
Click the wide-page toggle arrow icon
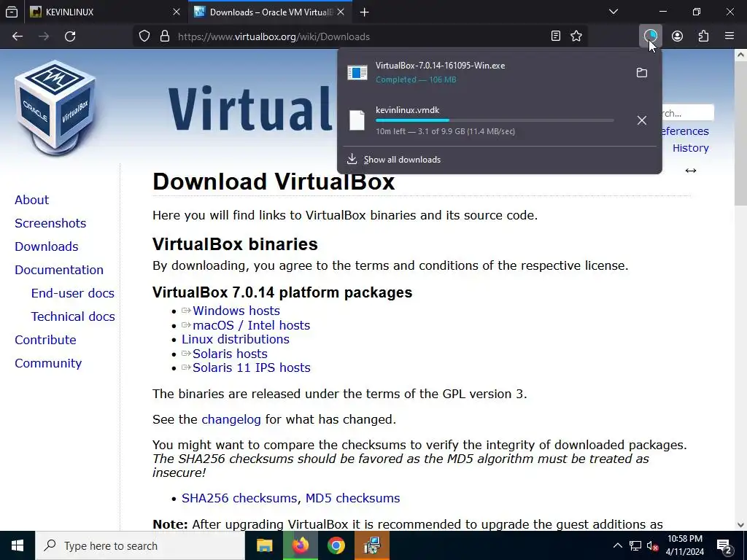pyautogui.click(x=691, y=171)
